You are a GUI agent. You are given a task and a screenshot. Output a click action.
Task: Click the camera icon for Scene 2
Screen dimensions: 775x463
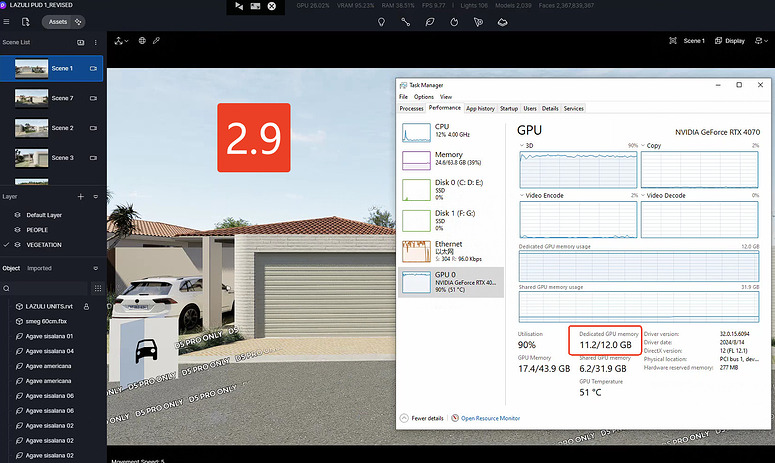coord(93,128)
